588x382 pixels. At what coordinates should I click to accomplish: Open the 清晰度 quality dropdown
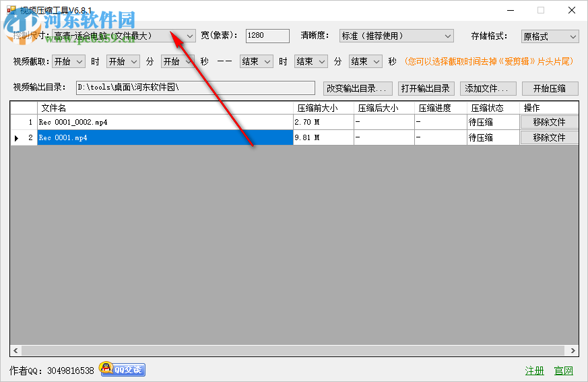[x=396, y=36]
